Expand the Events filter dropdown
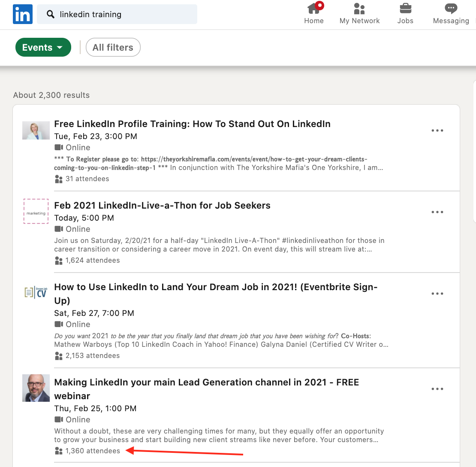 click(43, 47)
